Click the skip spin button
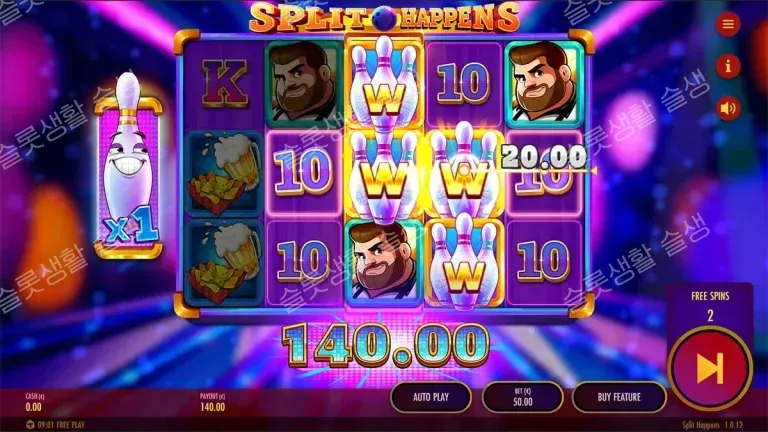This screenshot has height=432, width=768. pos(710,369)
